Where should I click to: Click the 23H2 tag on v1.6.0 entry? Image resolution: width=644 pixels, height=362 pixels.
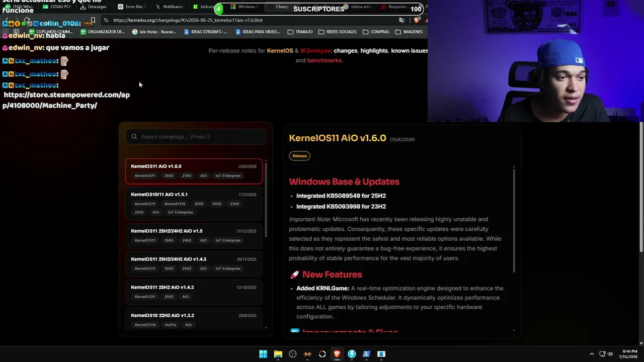pyautogui.click(x=187, y=176)
